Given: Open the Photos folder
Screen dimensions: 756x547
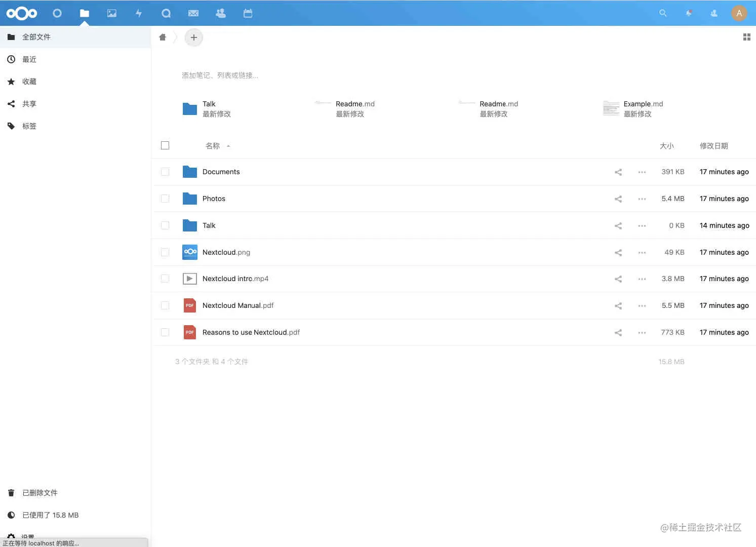Looking at the screenshot, I should [x=214, y=199].
